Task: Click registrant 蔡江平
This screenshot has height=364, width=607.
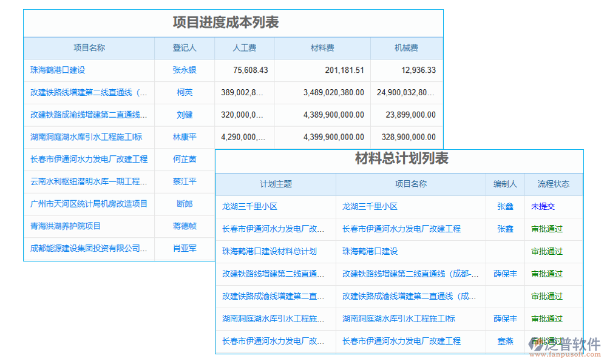Action: pyautogui.click(x=185, y=182)
